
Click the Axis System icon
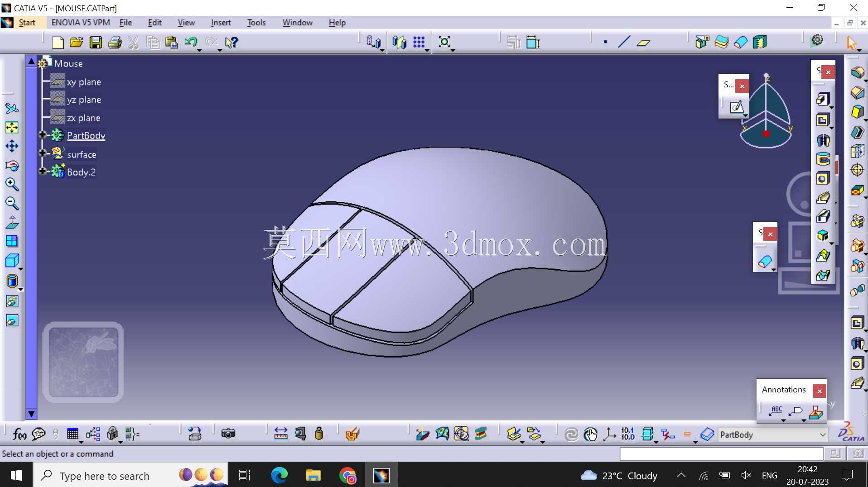point(609,434)
